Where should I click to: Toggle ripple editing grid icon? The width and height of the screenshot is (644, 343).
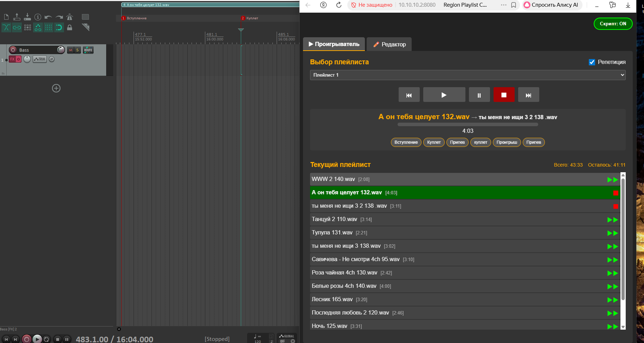point(27,27)
